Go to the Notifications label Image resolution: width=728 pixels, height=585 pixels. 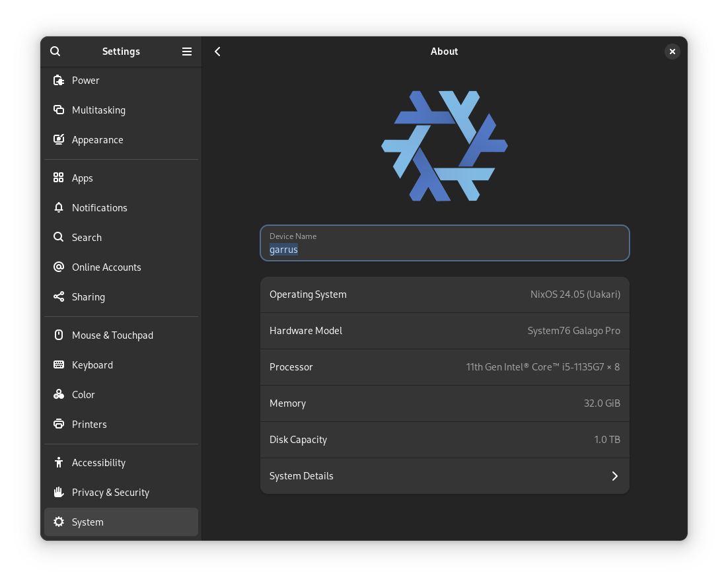click(99, 208)
